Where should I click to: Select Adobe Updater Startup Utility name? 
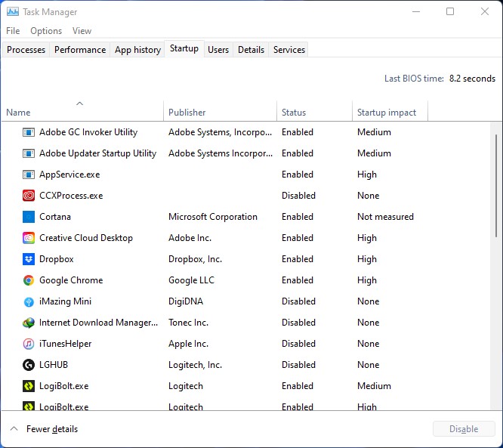coord(97,153)
